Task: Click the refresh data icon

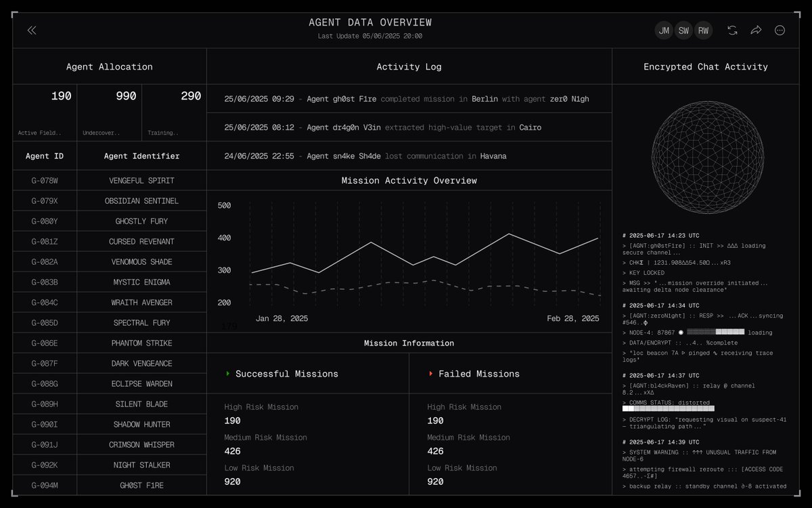Action: [732, 30]
